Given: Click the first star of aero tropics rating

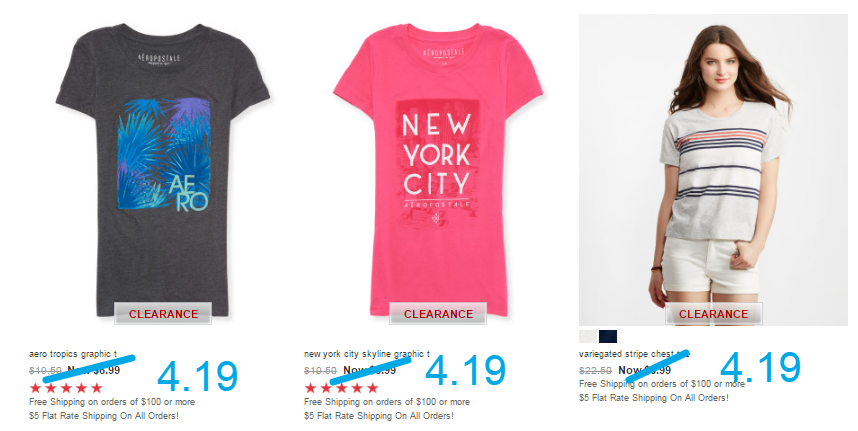Looking at the screenshot, I should pos(36,388).
